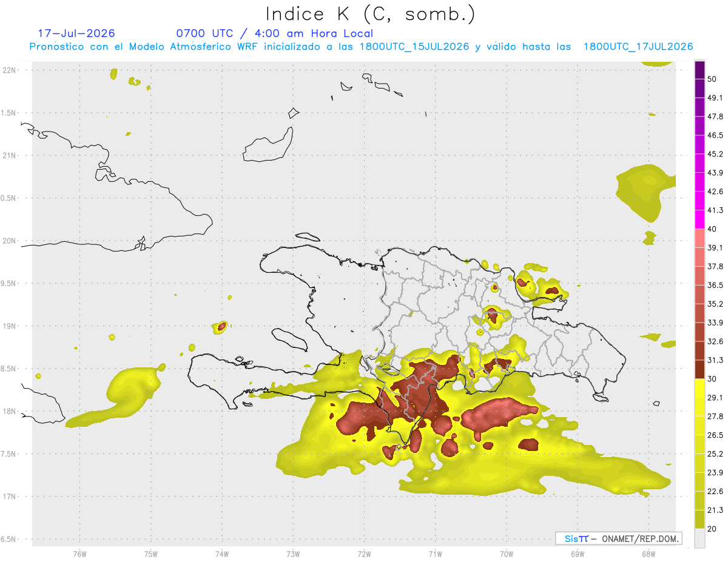Select the date text "17-Jul-2026"
728x562 pixels.
76,33
